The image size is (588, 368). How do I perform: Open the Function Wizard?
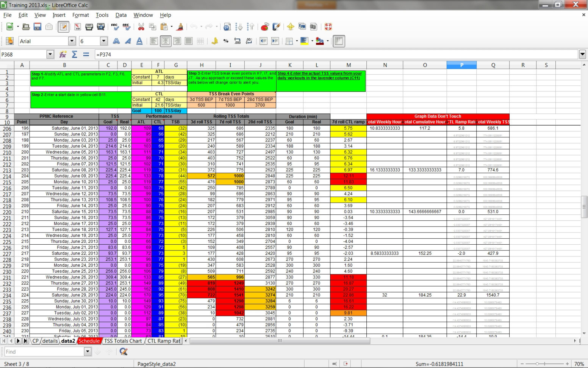point(63,54)
